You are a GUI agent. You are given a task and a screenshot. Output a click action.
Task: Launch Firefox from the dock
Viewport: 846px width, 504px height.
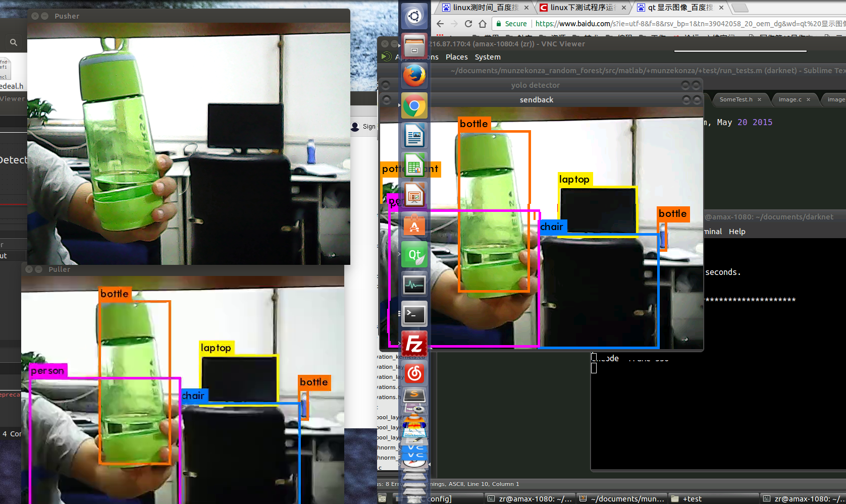[x=414, y=76]
